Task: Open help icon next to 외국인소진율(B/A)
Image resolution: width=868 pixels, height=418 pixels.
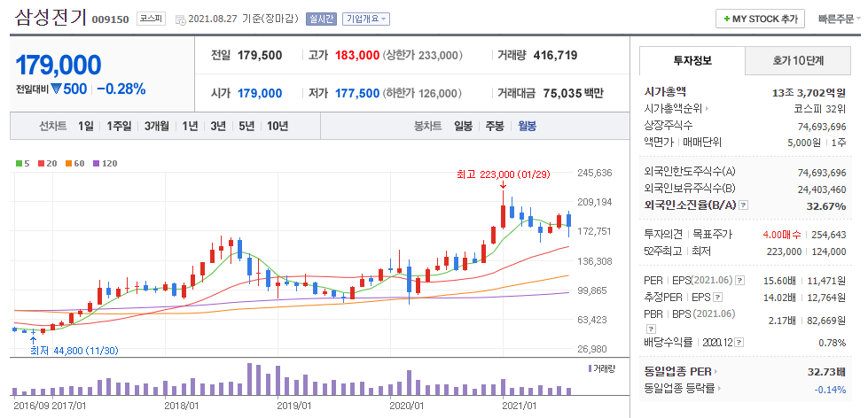Action: pyautogui.click(x=744, y=205)
